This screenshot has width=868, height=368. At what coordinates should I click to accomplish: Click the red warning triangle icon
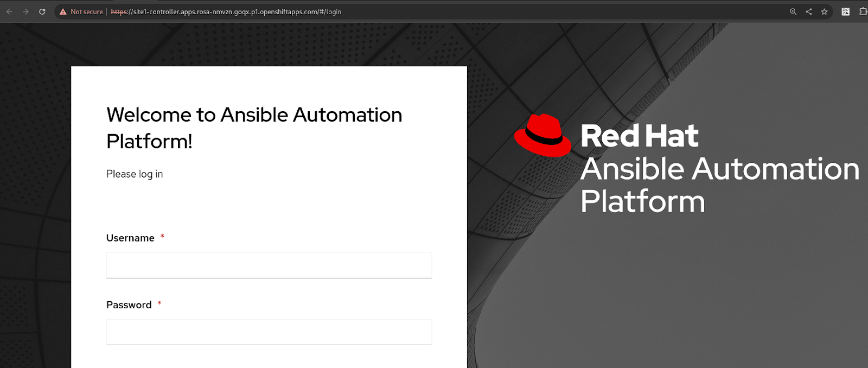[x=63, y=11]
